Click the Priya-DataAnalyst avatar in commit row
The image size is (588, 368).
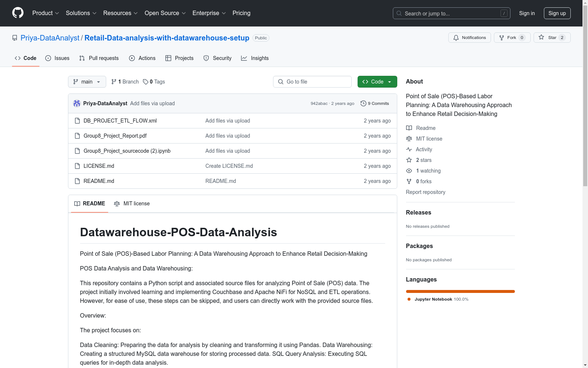click(x=77, y=103)
